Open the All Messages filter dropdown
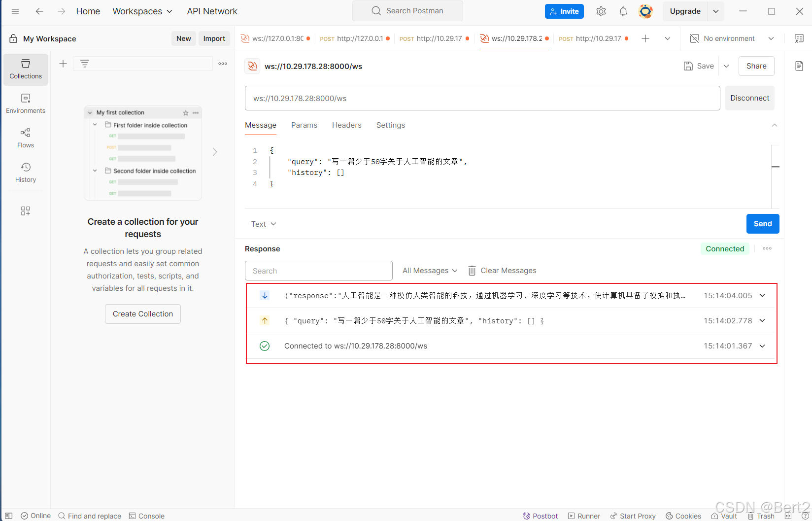 (430, 271)
